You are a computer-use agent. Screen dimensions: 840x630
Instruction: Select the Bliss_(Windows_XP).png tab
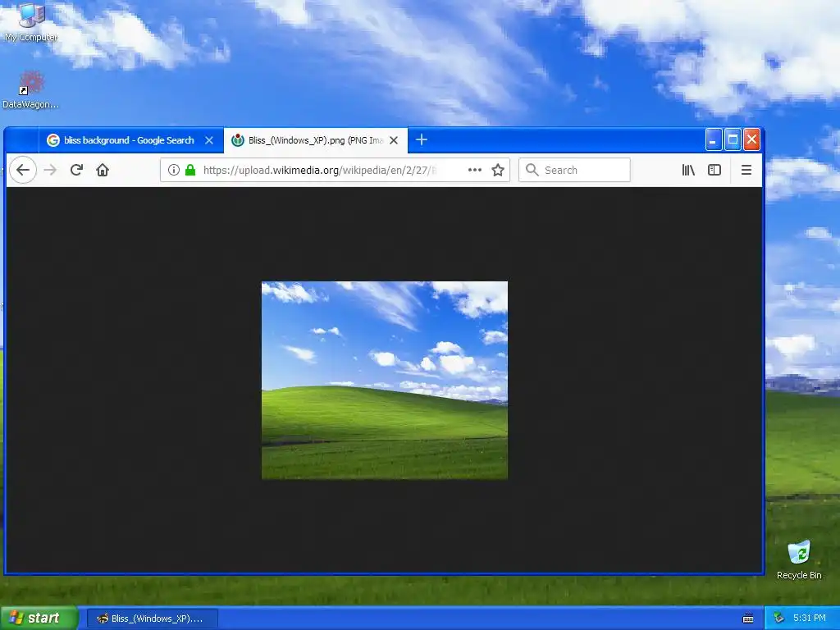pyautogui.click(x=316, y=140)
